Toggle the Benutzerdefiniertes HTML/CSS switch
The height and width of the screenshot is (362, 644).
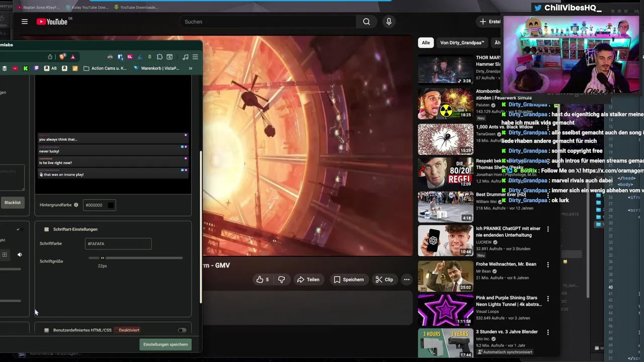point(182,330)
